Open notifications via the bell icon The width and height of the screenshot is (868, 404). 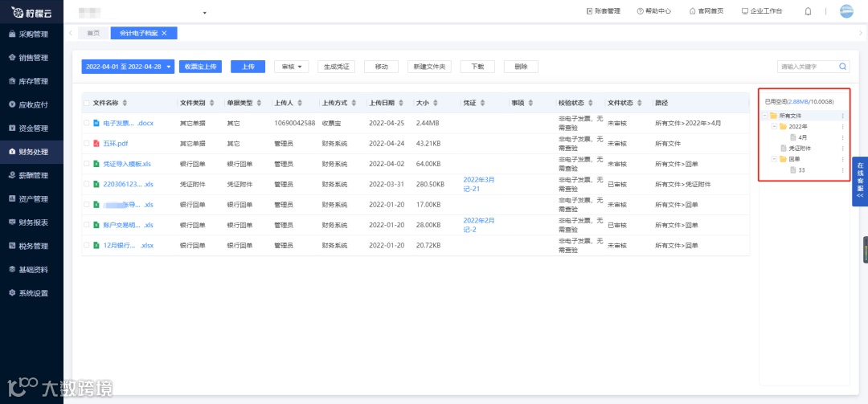808,11
